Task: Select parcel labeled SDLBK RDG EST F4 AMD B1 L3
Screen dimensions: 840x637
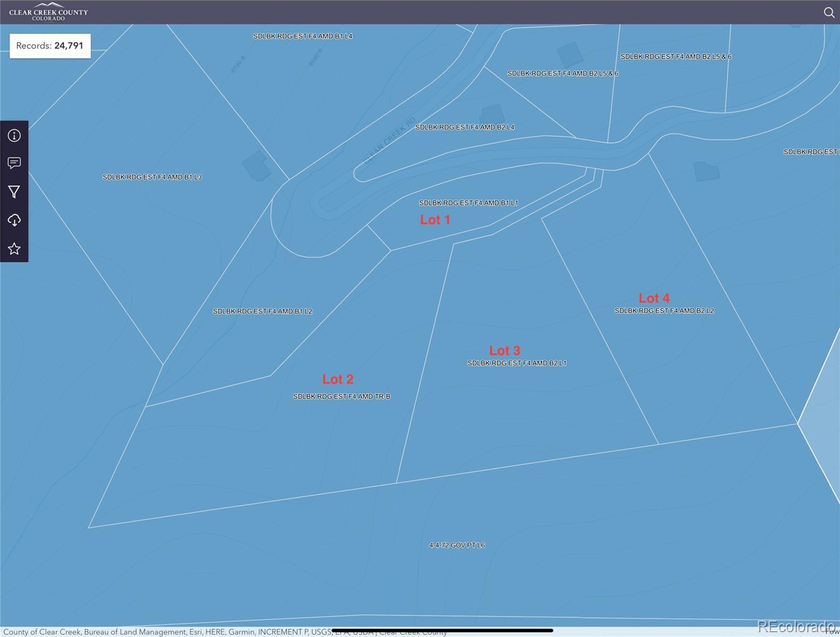Action: pyautogui.click(x=152, y=177)
